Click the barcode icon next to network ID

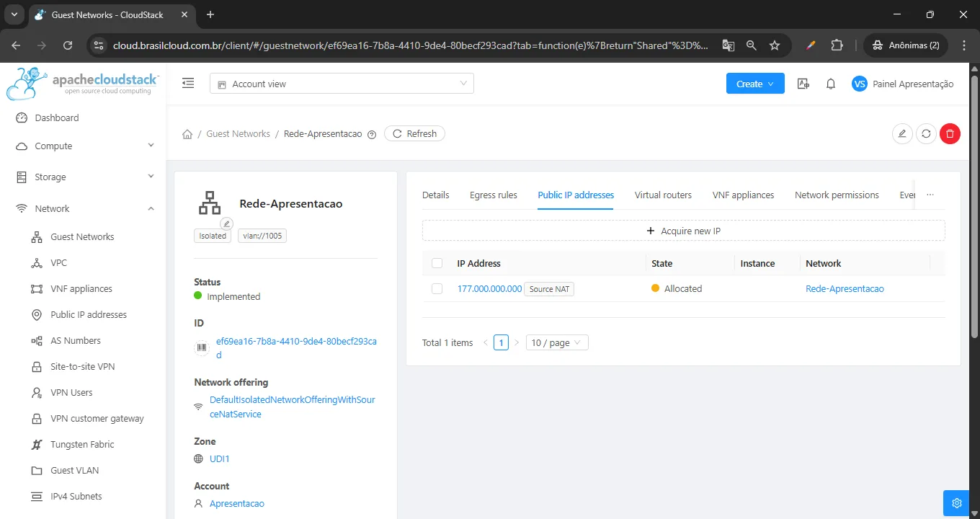click(x=201, y=348)
